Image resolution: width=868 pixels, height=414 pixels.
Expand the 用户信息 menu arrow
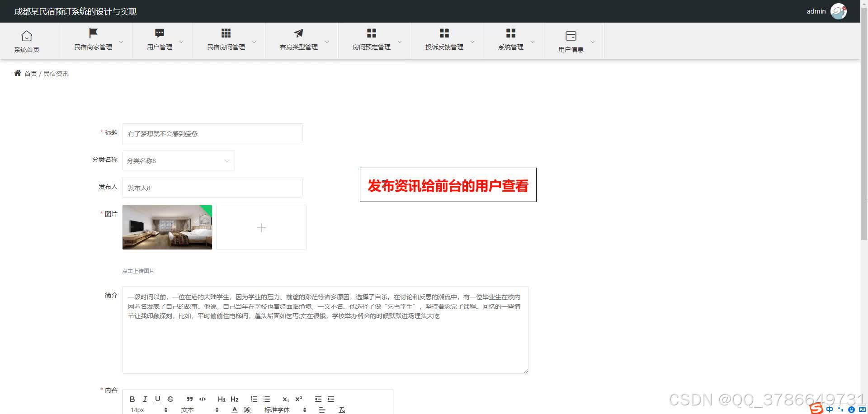[x=593, y=42]
